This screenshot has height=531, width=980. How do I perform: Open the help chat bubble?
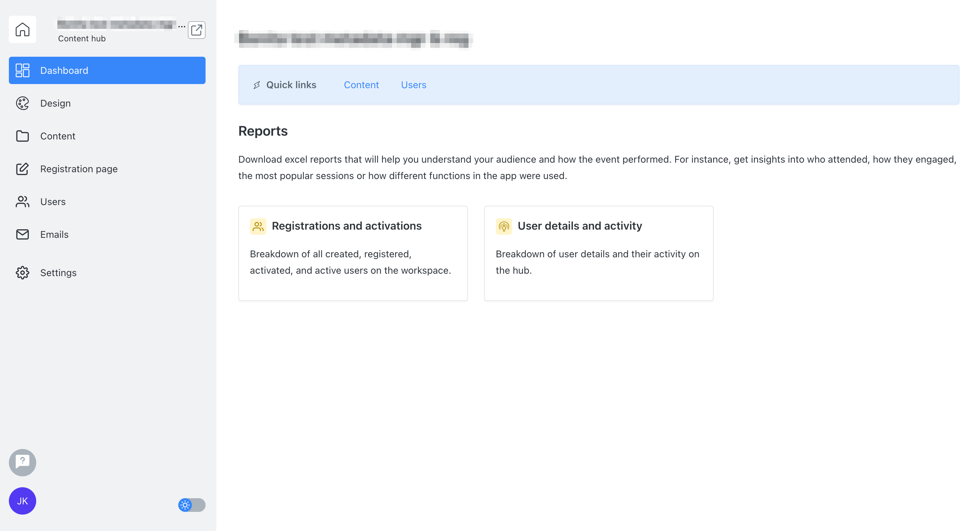(x=23, y=462)
